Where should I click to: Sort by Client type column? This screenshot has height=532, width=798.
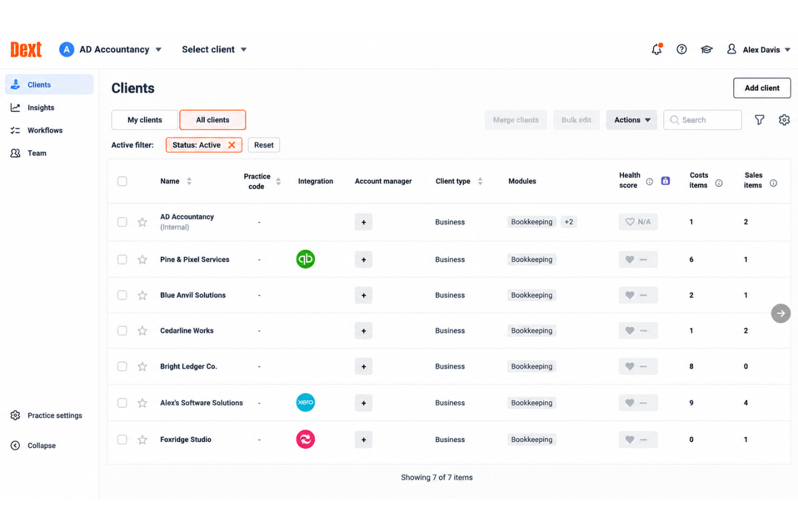(480, 181)
